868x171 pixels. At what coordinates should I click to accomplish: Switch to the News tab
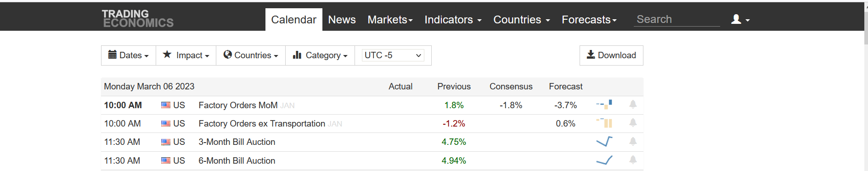(x=342, y=20)
